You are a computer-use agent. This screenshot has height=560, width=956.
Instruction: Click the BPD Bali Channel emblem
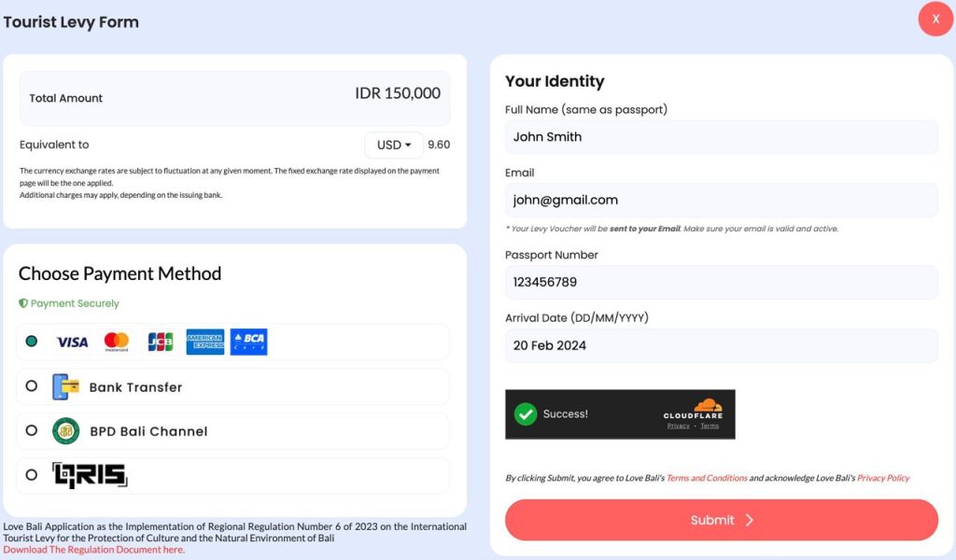pyautogui.click(x=65, y=431)
